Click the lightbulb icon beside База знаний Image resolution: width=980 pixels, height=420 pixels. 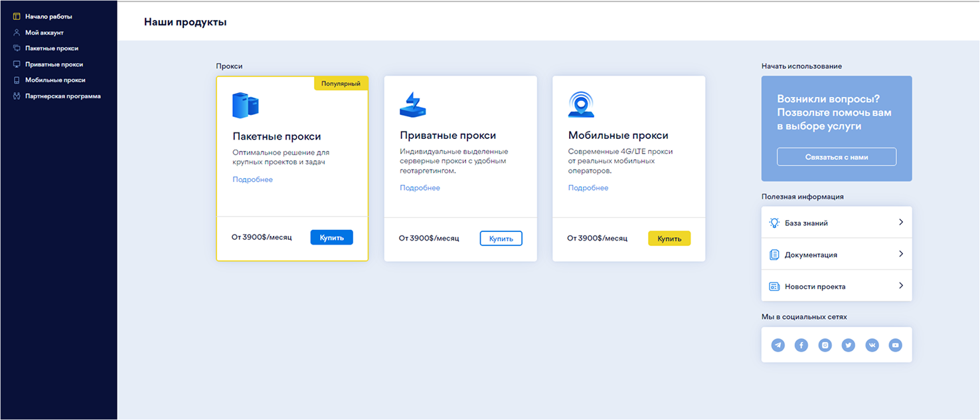point(774,223)
